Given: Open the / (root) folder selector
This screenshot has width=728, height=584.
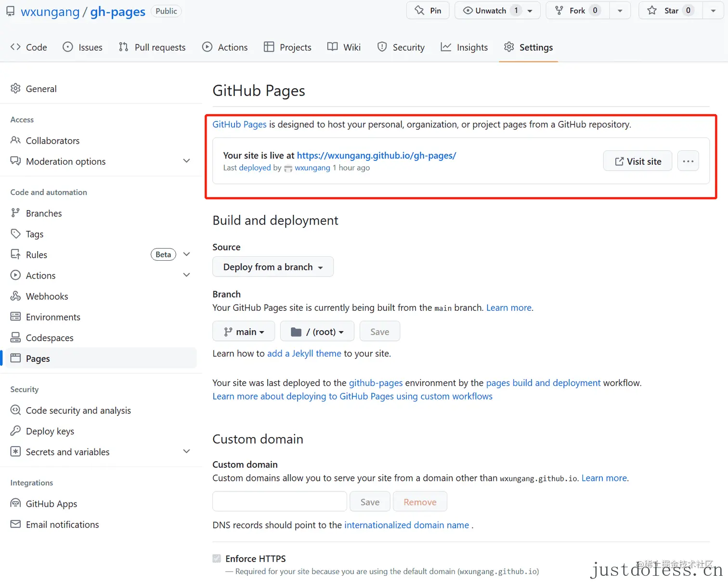Looking at the screenshot, I should click(x=317, y=332).
